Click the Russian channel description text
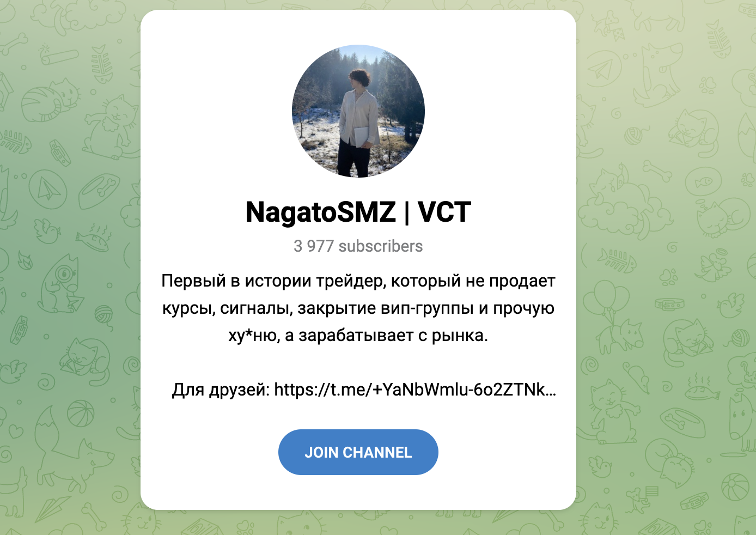Viewport: 756px width, 535px height. click(x=358, y=308)
